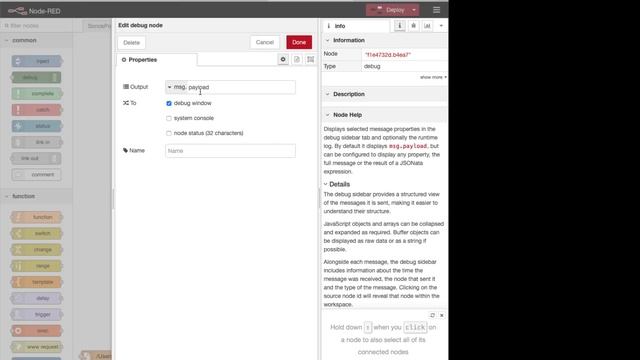The width and height of the screenshot is (640, 360).
Task: Select the link in node
Action: [x=37, y=142]
